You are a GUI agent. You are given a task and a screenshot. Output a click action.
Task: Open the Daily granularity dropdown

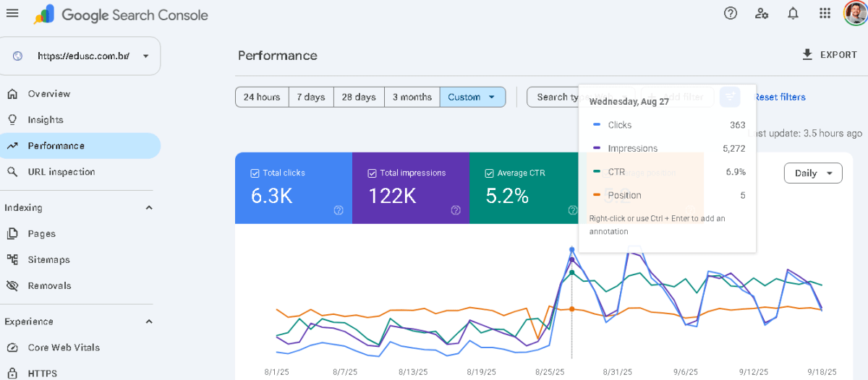(x=813, y=173)
